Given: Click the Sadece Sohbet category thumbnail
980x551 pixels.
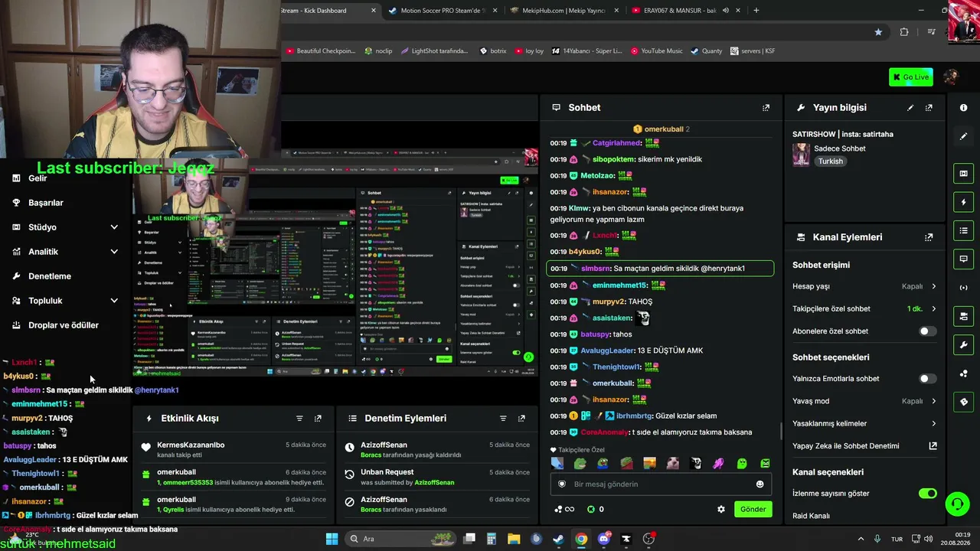Looking at the screenshot, I should (x=801, y=155).
